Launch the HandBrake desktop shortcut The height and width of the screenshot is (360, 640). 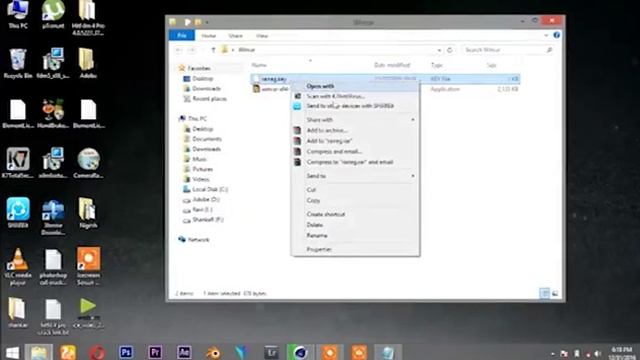point(53,113)
